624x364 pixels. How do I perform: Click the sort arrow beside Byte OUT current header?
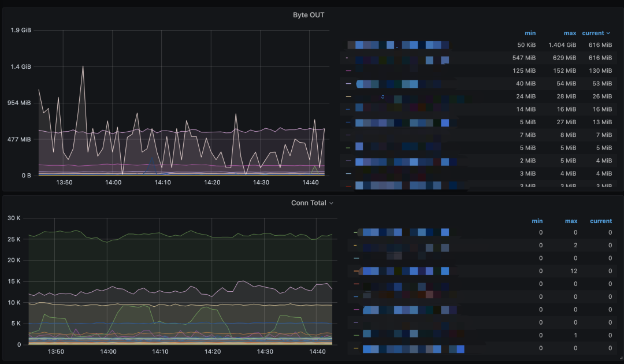pyautogui.click(x=608, y=34)
